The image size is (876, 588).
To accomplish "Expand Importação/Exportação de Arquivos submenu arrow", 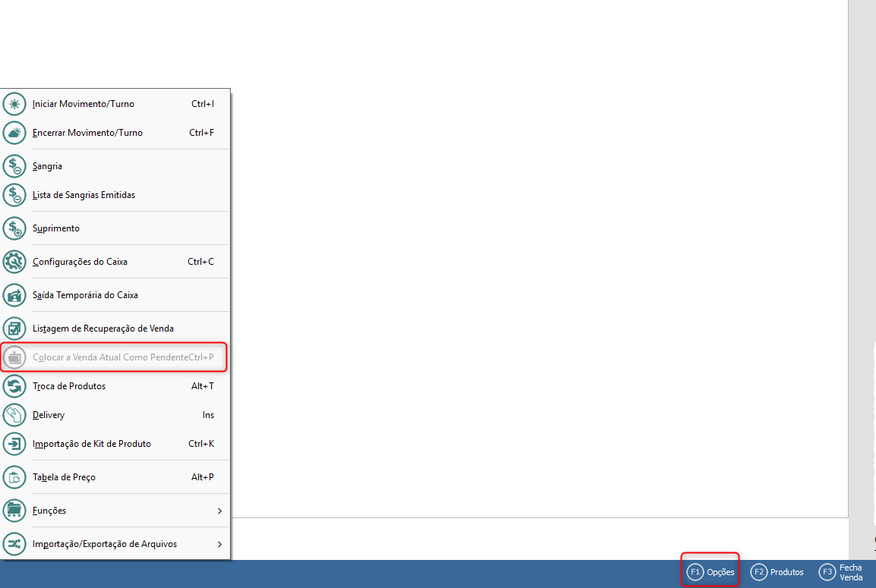I will pyautogui.click(x=219, y=545).
